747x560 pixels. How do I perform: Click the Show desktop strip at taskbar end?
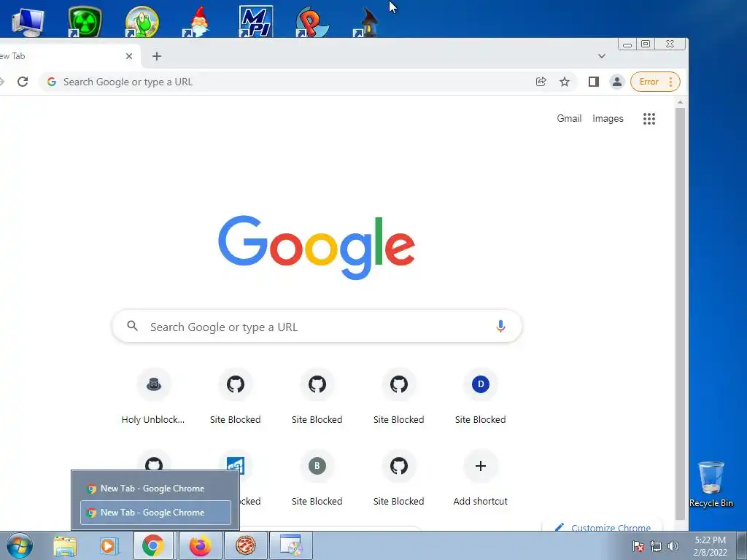click(742, 545)
